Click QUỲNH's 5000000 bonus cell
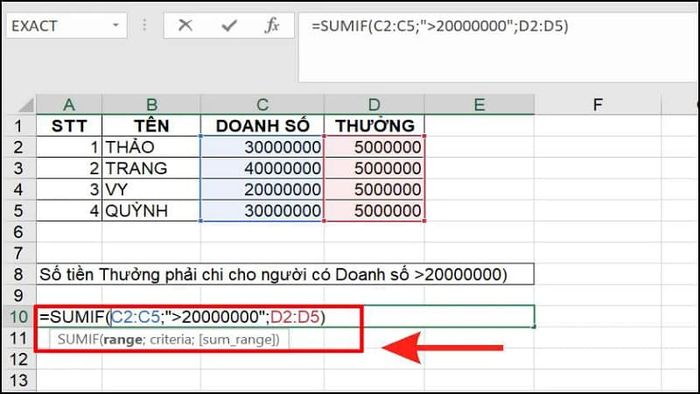700x394 pixels. pos(374,211)
